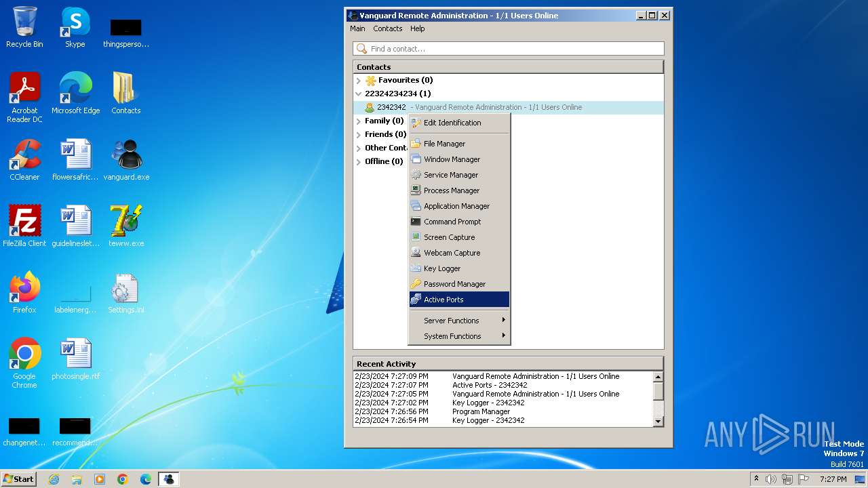Viewport: 868px width, 488px height.
Task: Select vanguard.exe desktop icon
Action: click(x=126, y=161)
